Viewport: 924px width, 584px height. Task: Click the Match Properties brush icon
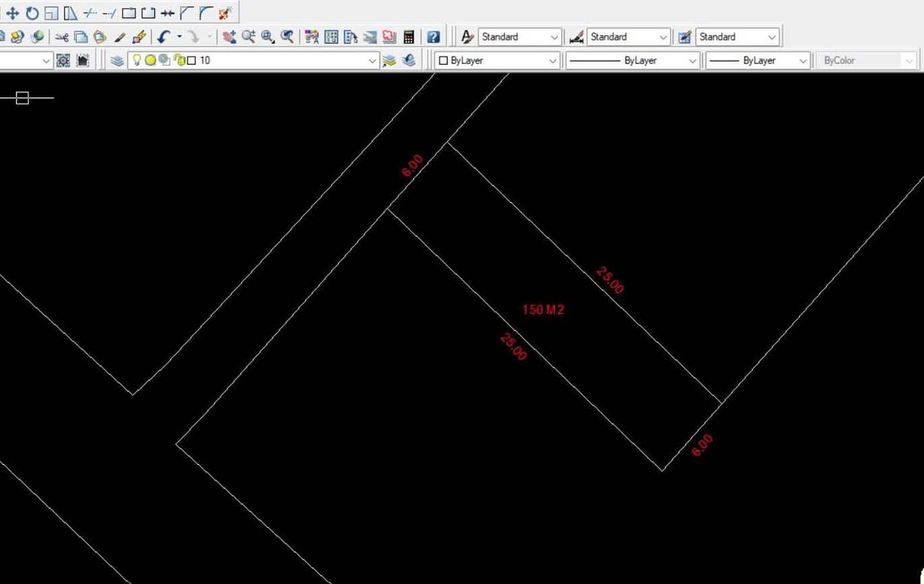(139, 36)
